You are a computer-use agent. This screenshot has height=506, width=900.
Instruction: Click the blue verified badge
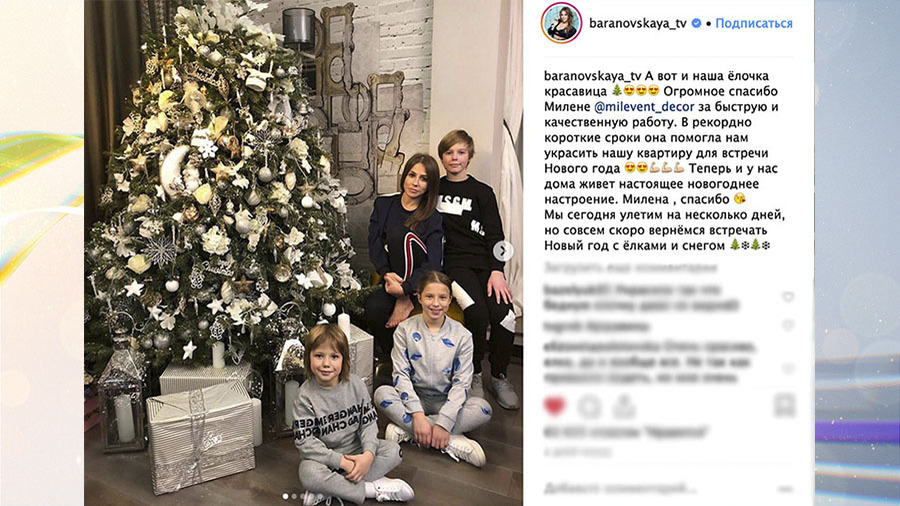point(696,23)
